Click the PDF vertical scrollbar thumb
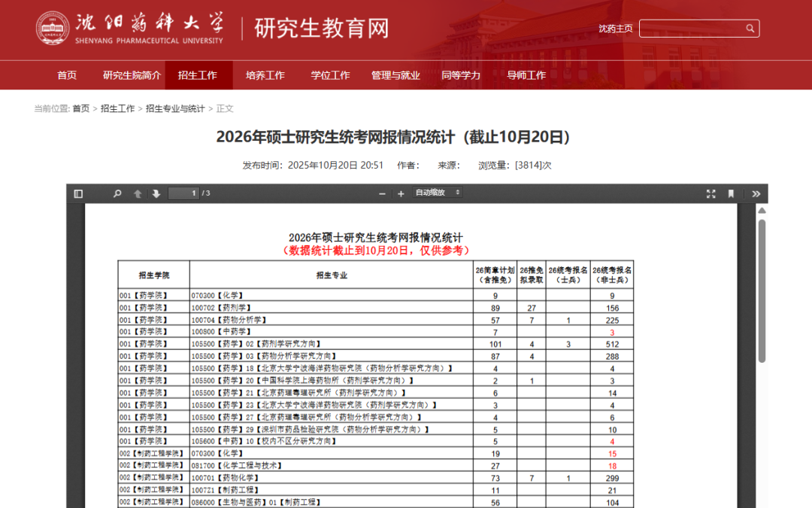This screenshot has height=508, width=812. tap(761, 290)
